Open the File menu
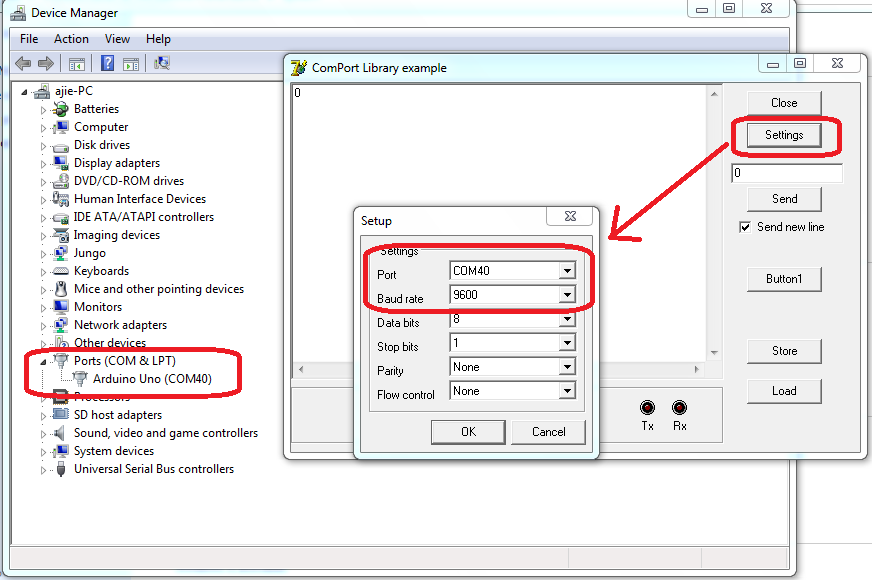Screen dimensions: 872x580 [29, 39]
